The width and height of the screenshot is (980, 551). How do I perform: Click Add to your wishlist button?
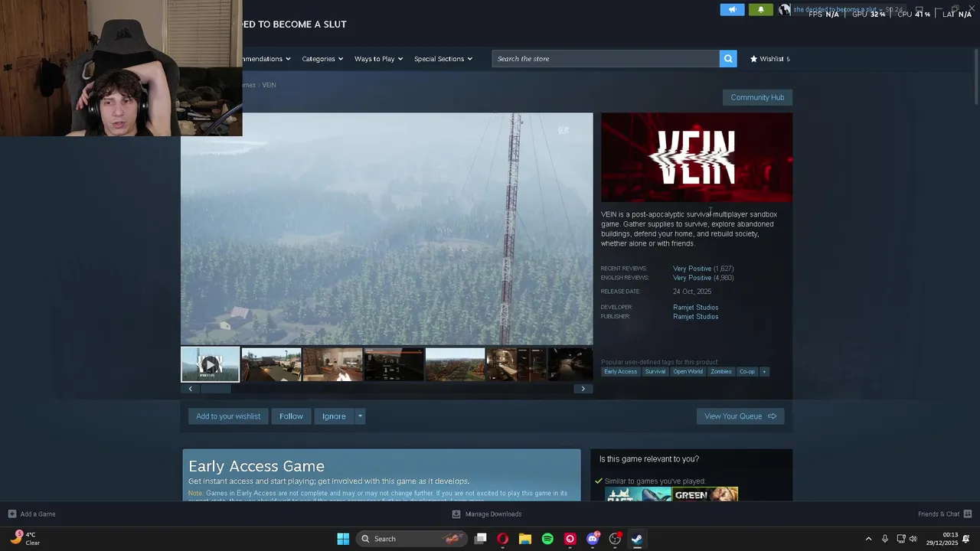[228, 416]
